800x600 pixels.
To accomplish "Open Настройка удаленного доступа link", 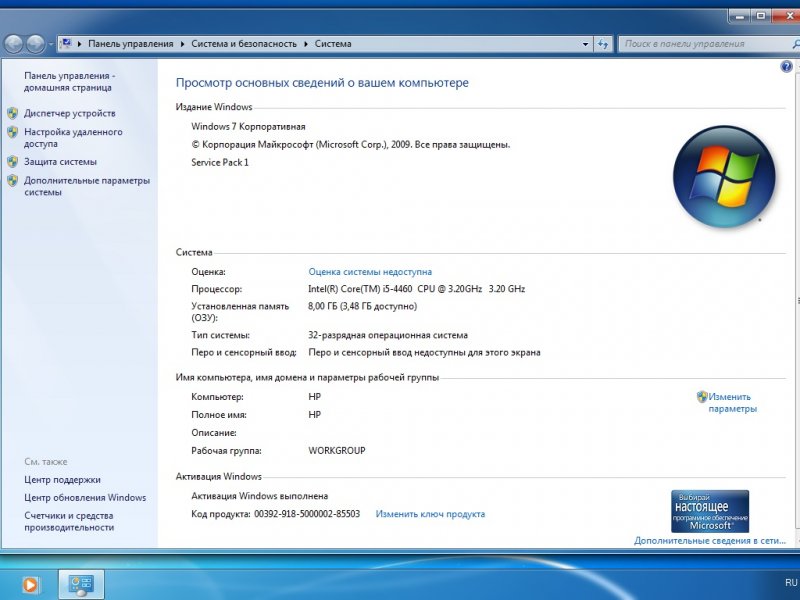I will pos(73,138).
